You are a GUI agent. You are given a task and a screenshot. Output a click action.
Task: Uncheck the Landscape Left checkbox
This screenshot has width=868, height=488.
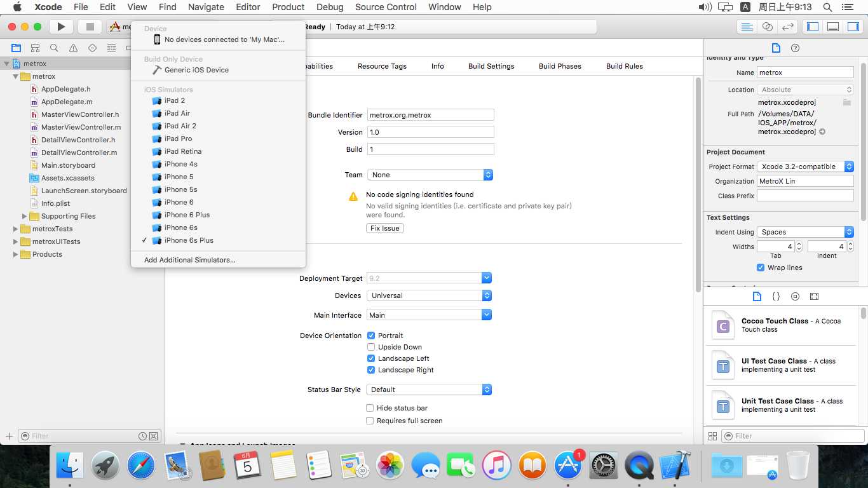[x=371, y=358]
